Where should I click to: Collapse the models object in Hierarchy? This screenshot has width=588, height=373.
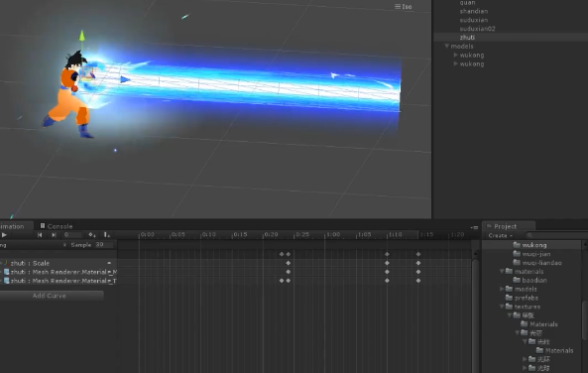(x=446, y=46)
